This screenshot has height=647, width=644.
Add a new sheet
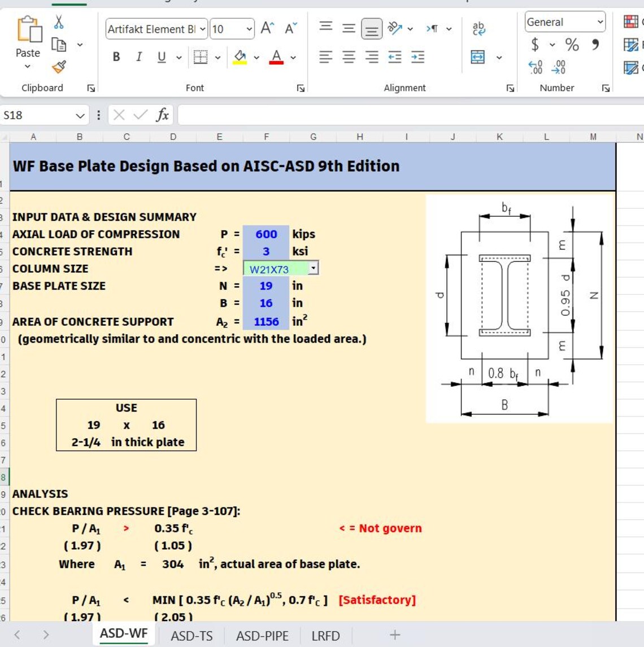click(395, 635)
